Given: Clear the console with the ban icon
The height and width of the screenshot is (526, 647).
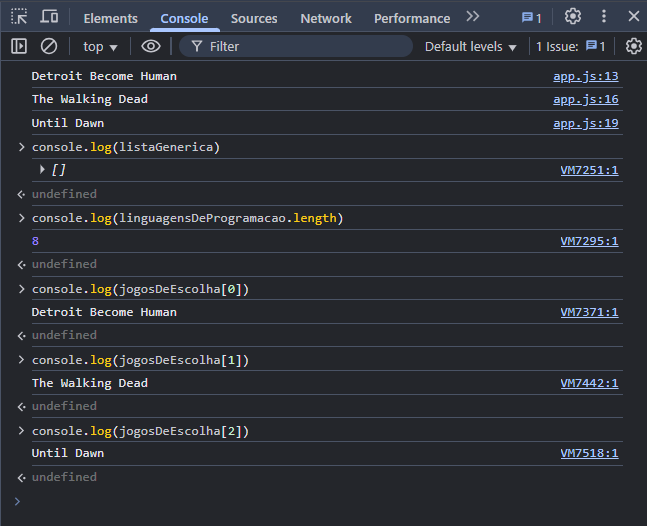Looking at the screenshot, I should pyautogui.click(x=49, y=46).
